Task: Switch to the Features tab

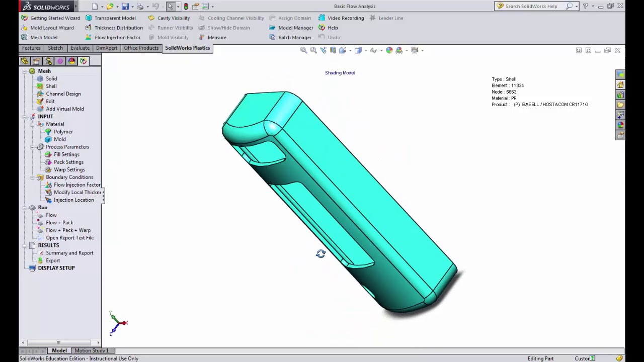Action: point(31,48)
